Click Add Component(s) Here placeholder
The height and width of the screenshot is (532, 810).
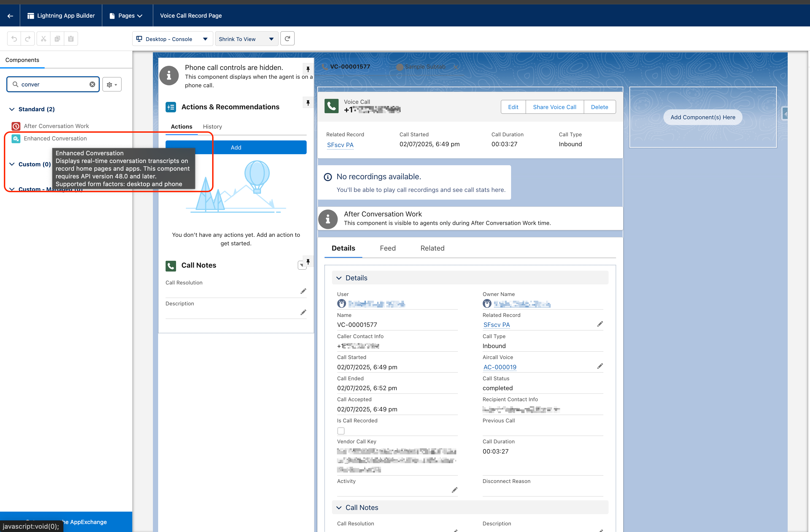pos(703,117)
